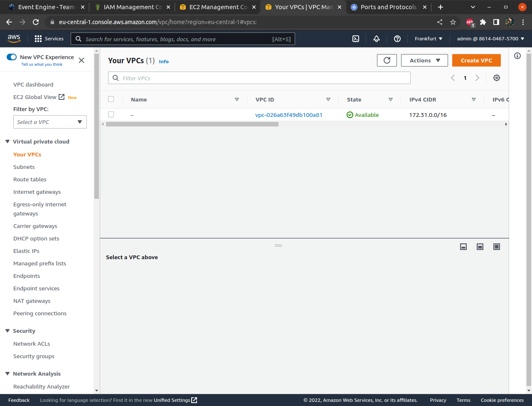This screenshot has width=532, height=406.
Task: Open the notifications bell
Action: tap(377, 39)
